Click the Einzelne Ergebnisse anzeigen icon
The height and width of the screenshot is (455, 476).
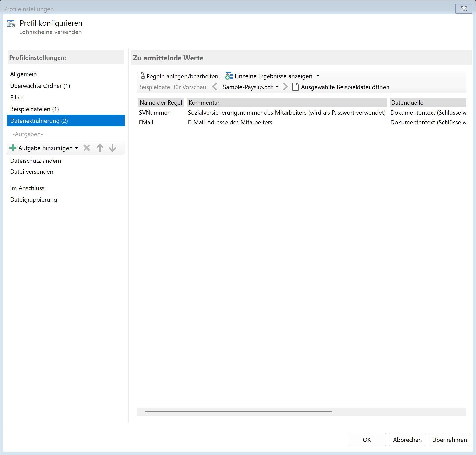click(229, 76)
